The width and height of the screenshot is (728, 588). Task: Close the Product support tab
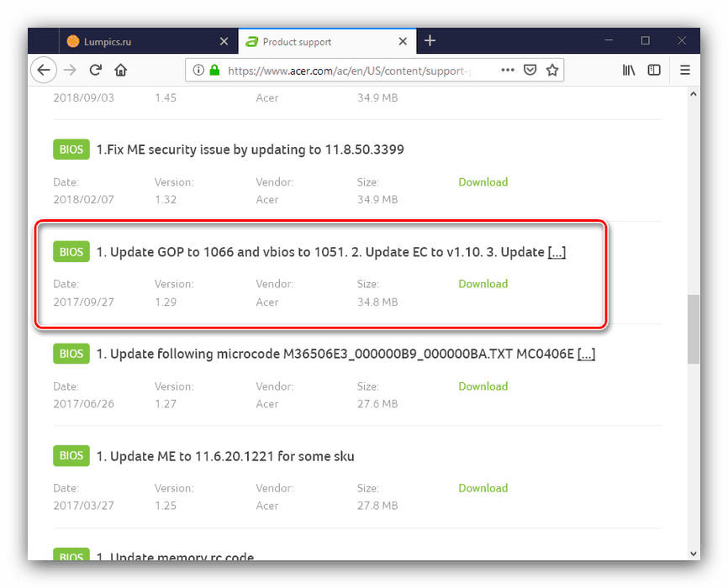[x=403, y=41]
